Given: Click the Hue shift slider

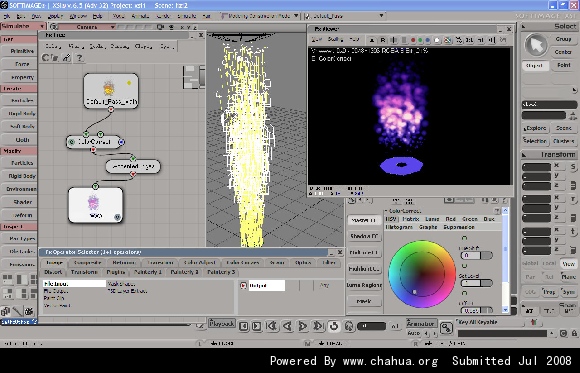Looking at the screenshot, I should pyautogui.click(x=476, y=255).
